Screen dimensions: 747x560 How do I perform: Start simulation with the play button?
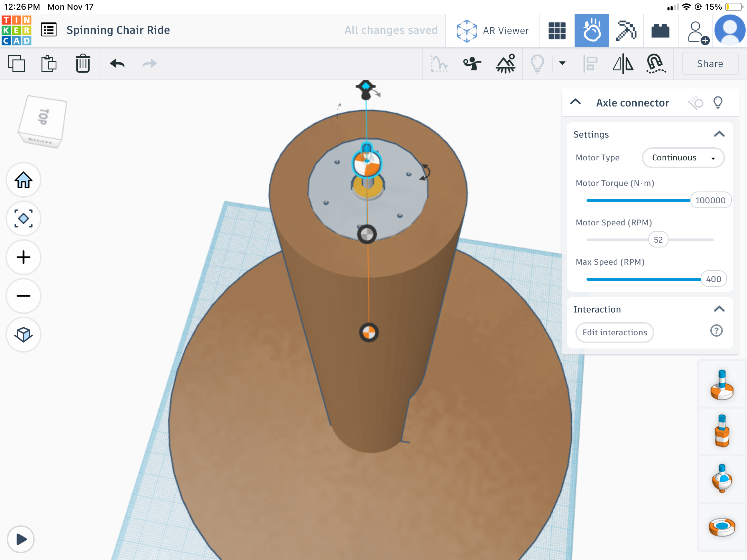coord(21,539)
